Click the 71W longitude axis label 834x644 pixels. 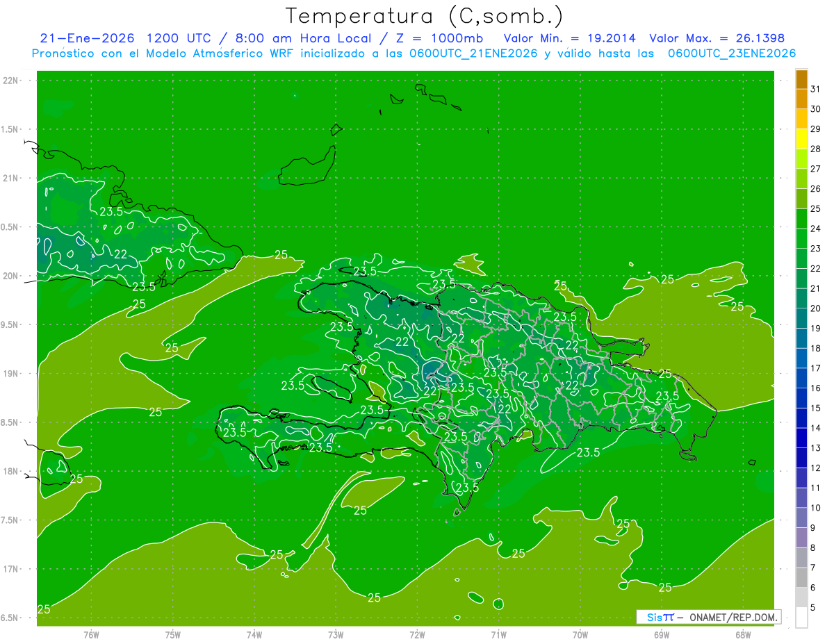[x=498, y=635]
